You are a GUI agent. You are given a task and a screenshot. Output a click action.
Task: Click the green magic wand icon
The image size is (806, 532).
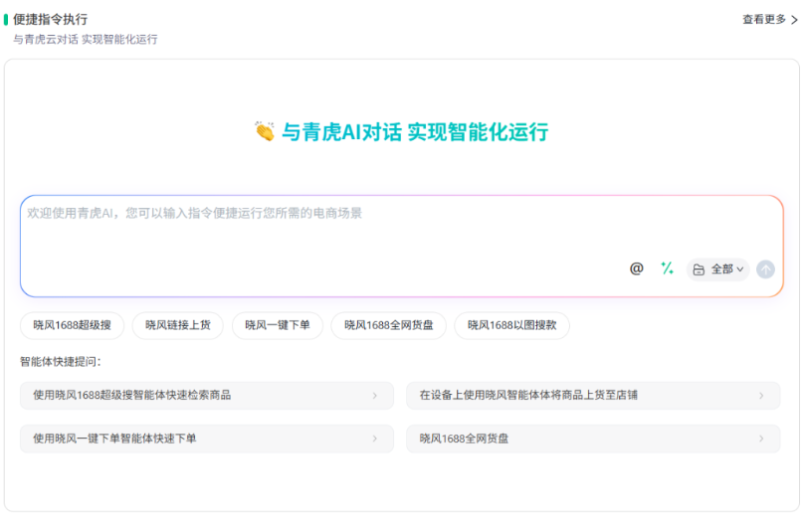(x=668, y=268)
